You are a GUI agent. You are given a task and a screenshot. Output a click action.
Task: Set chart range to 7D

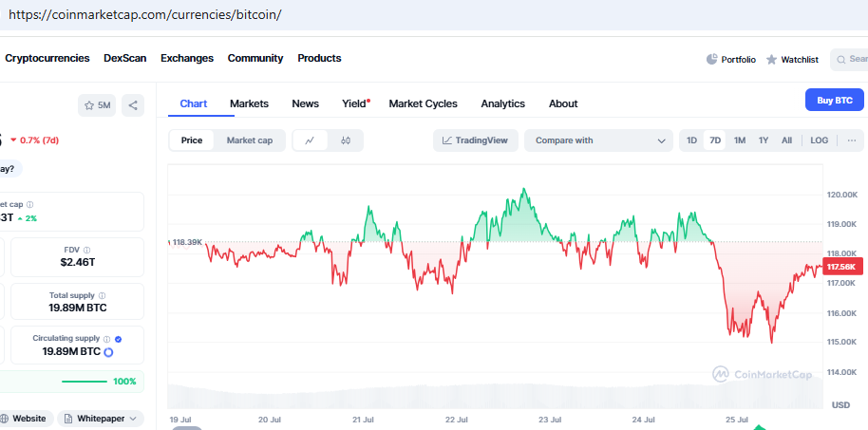(x=715, y=140)
